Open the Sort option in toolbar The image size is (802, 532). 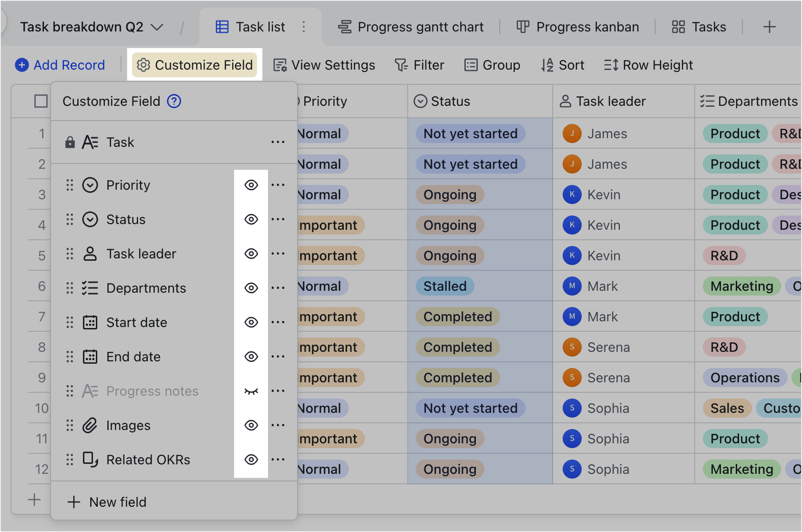coord(563,65)
